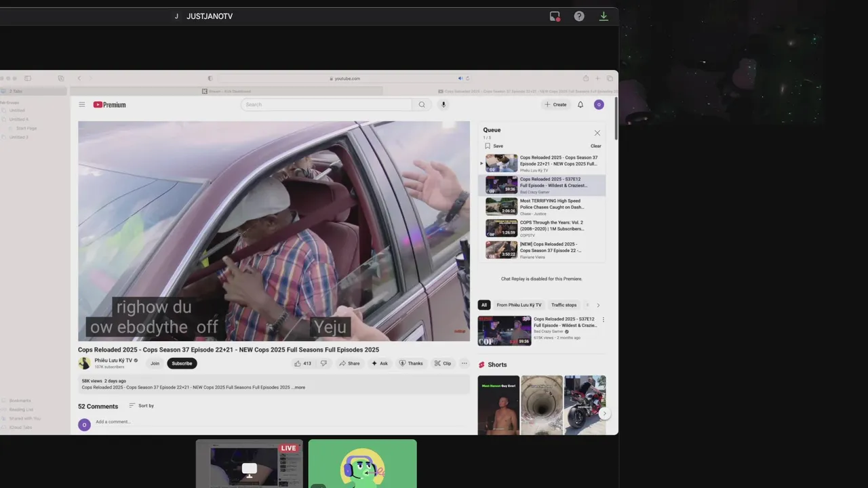Select the LIVE stream preview thumbnail
Screen dimensions: 868x488
coord(250,464)
